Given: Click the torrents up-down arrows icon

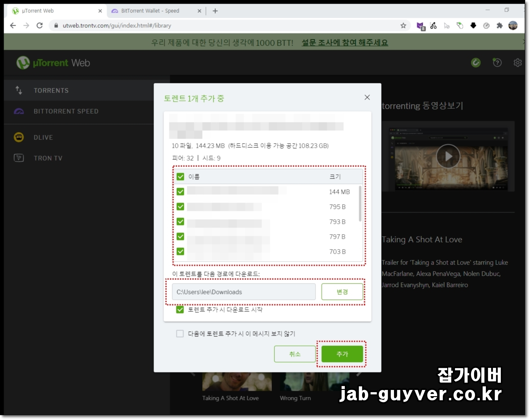Looking at the screenshot, I should point(19,90).
